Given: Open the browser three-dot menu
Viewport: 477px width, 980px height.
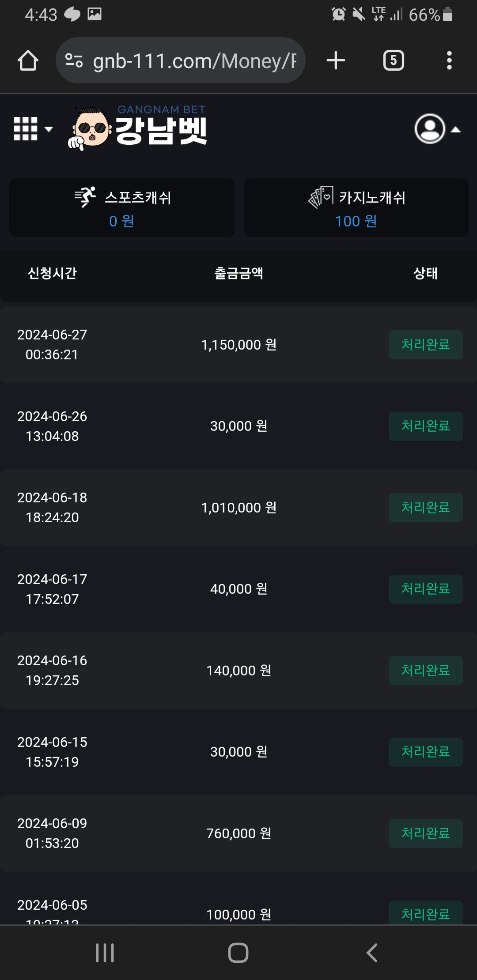Looking at the screenshot, I should coord(449,60).
